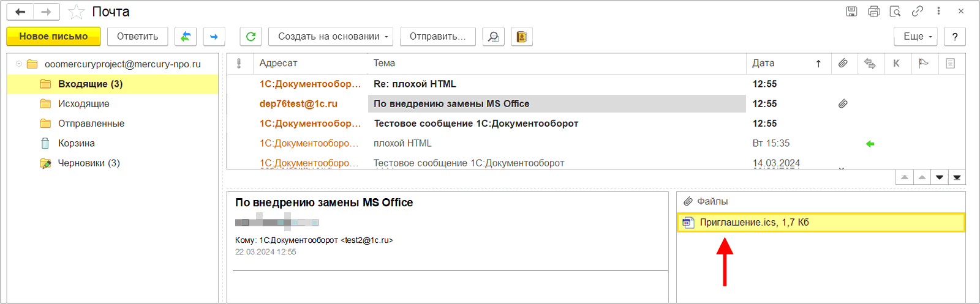Collapse the ooomercuryproject mailbox tree

[19, 64]
